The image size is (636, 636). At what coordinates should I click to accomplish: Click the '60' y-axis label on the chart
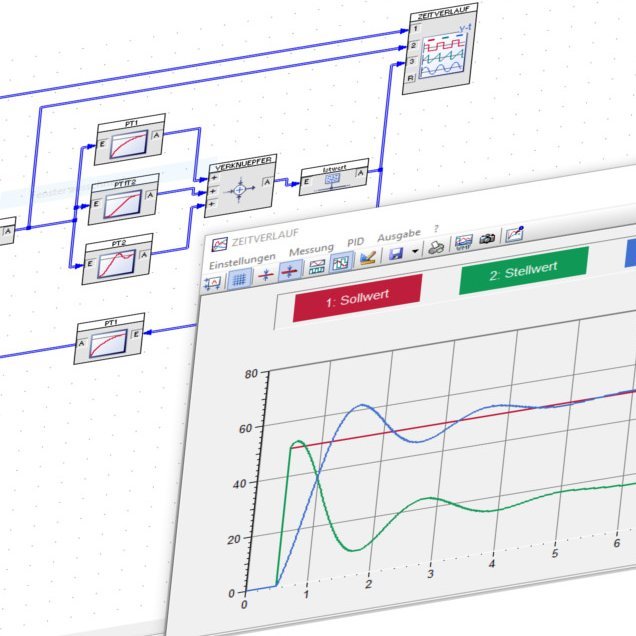[x=245, y=428]
